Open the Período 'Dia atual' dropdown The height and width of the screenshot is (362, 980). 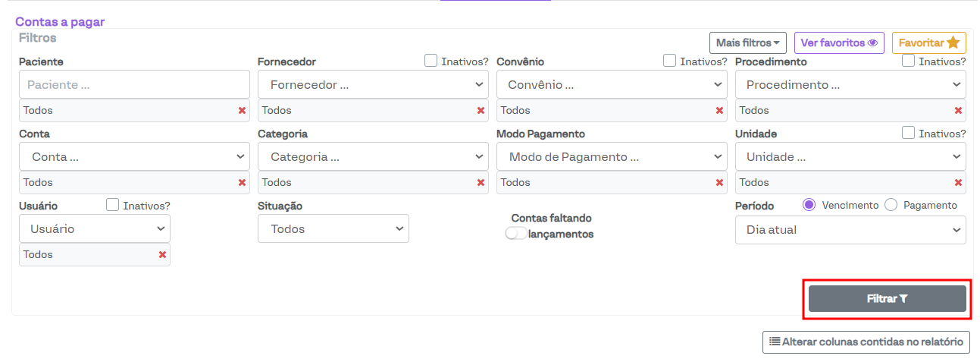(x=850, y=230)
